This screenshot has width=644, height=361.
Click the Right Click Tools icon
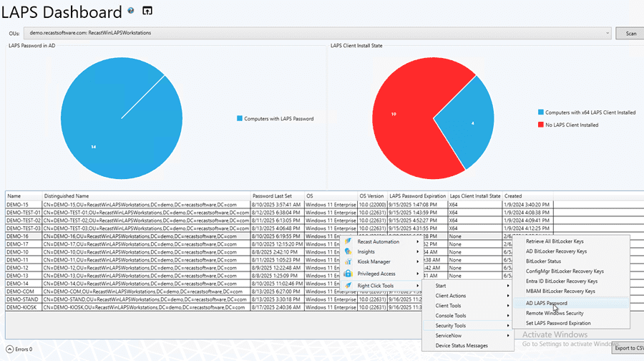348,286
